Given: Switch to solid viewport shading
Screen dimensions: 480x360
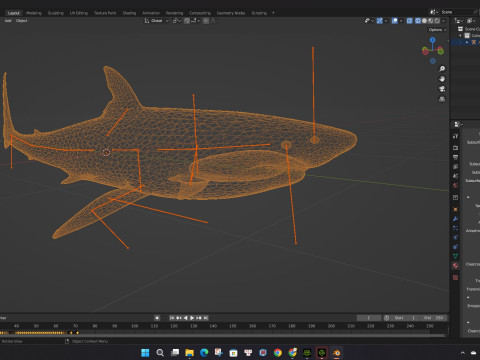Looking at the screenshot, I should [x=424, y=21].
